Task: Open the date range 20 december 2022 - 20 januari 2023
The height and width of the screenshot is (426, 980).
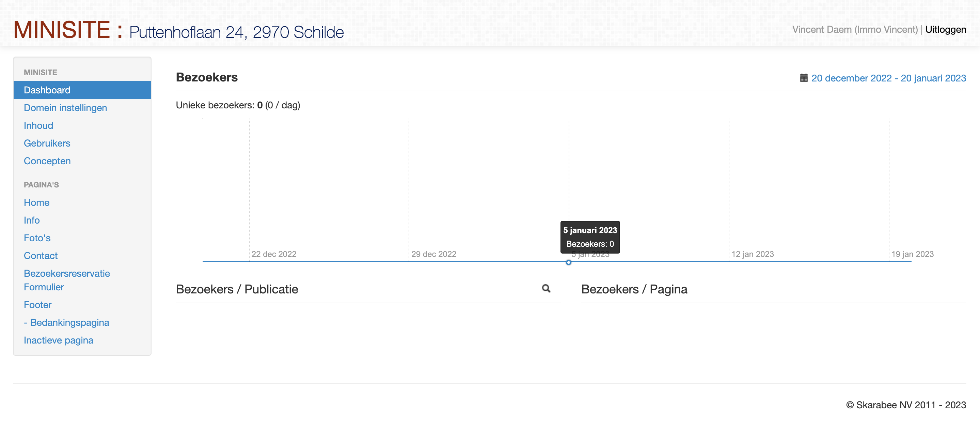Action: point(888,78)
